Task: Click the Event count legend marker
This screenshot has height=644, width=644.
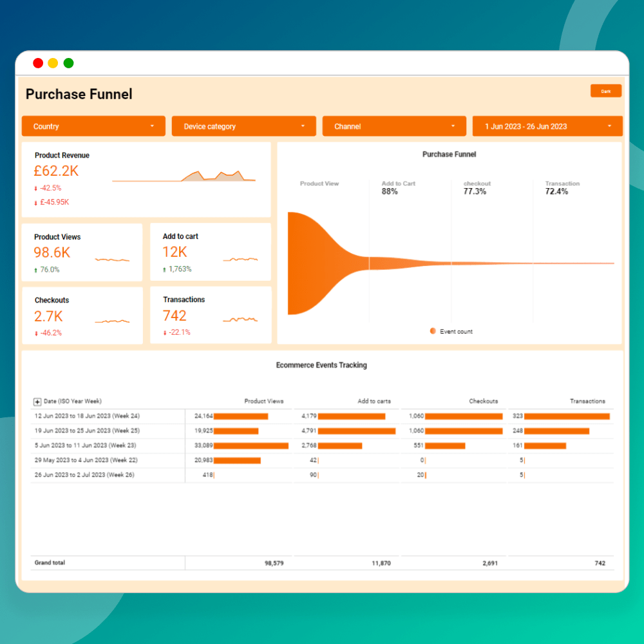Action: pyautogui.click(x=433, y=331)
